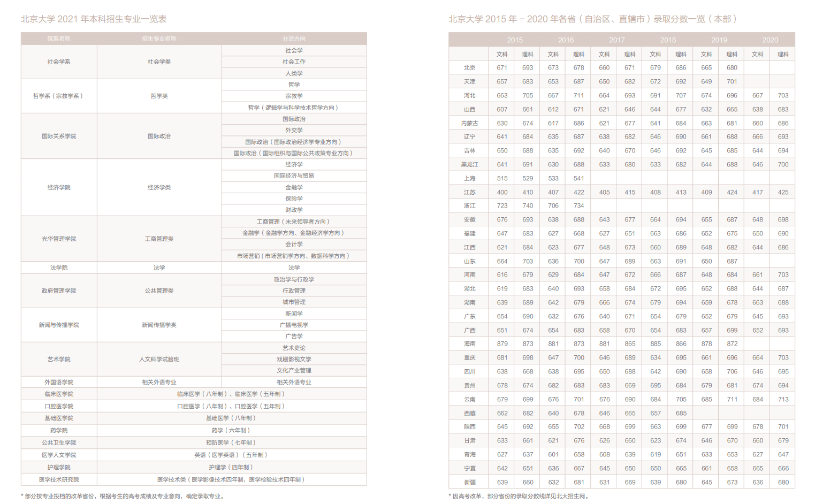Image resolution: width=823 pixels, height=504 pixels.
Task: Click 北京's 2015 文科 score 671
Action: (x=502, y=67)
